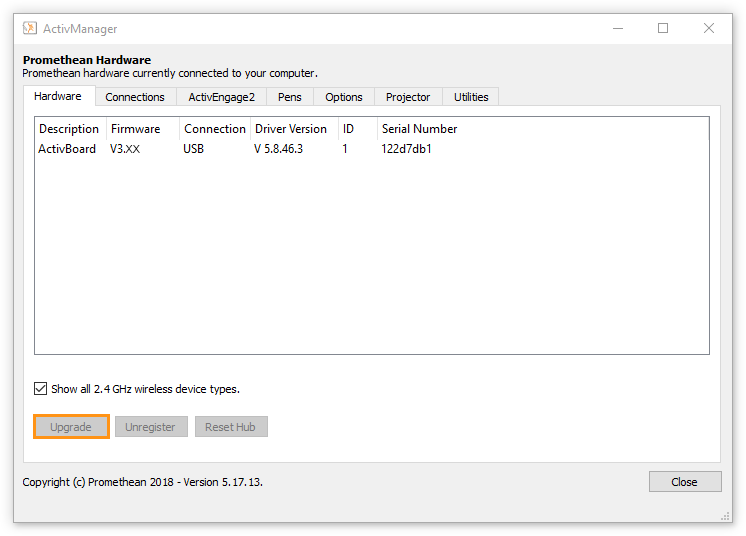Click the Close button at bottom right
This screenshot has width=746, height=536.
[685, 482]
